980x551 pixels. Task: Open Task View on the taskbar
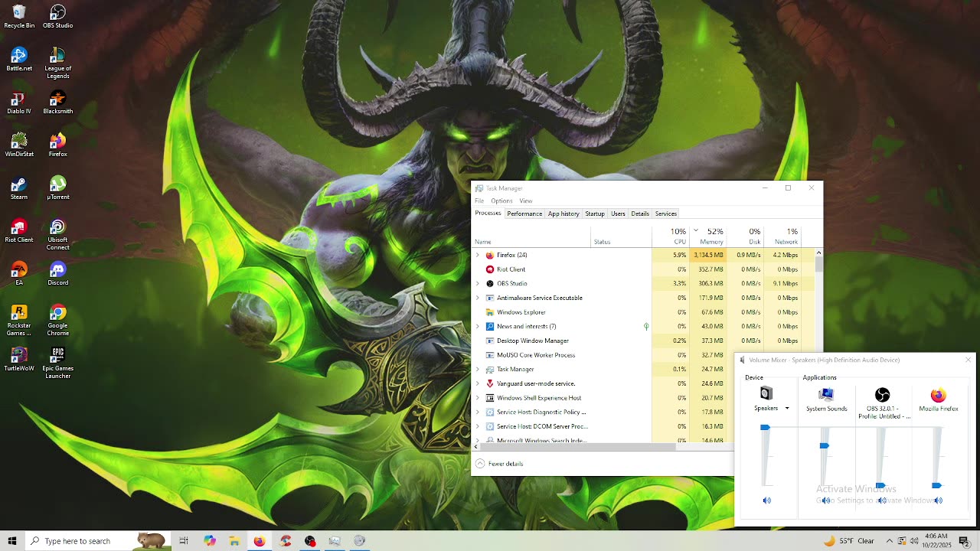(x=184, y=541)
